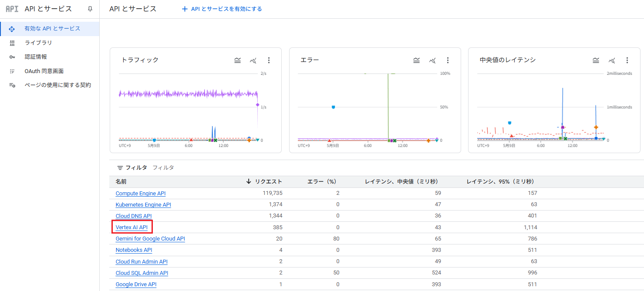Toggle legend on the 中央値のレイテンシ chart
The image size is (644, 291).
pos(596,60)
